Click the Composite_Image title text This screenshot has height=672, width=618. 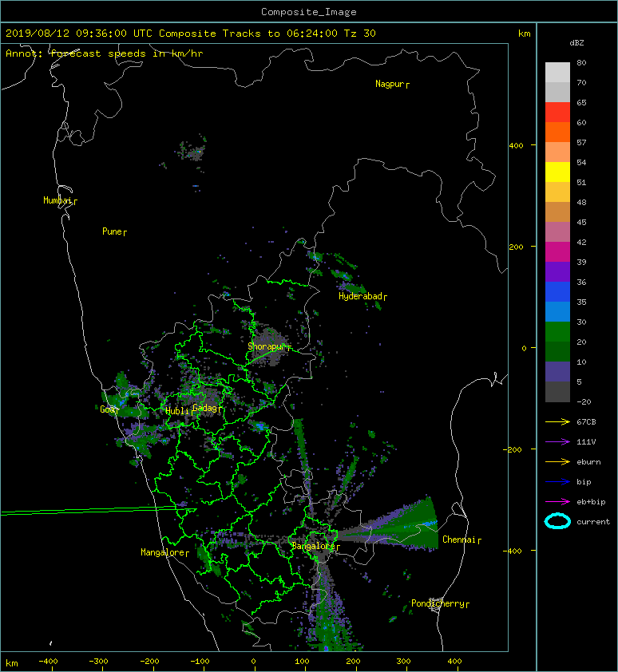coord(309,12)
